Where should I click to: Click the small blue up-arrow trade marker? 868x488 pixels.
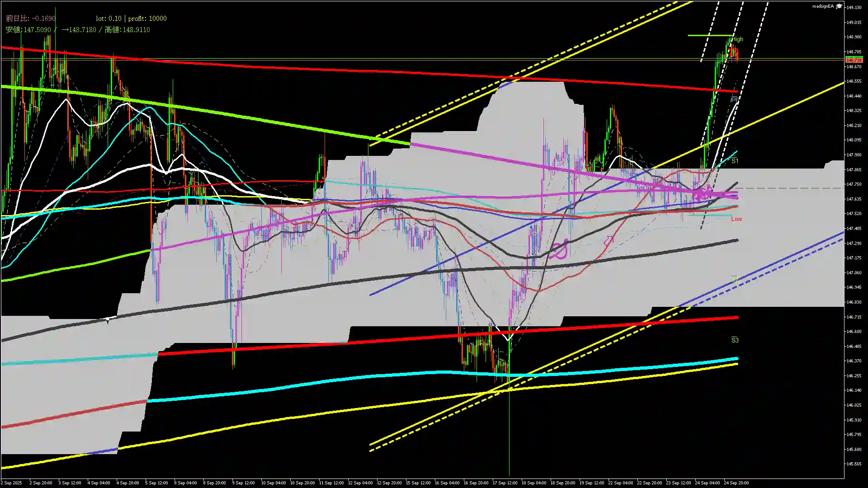[531, 227]
